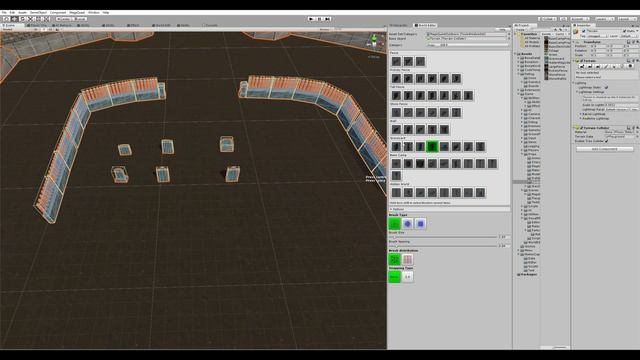Adjust the Brush Size slider
This screenshot has width=640, height=360.
pos(444,237)
